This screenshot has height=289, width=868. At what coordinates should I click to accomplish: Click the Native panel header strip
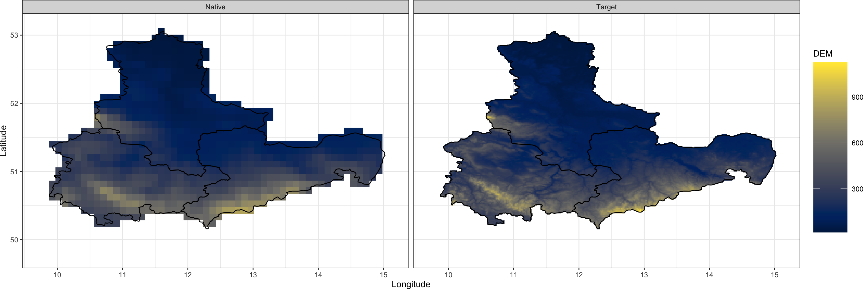tap(215, 7)
